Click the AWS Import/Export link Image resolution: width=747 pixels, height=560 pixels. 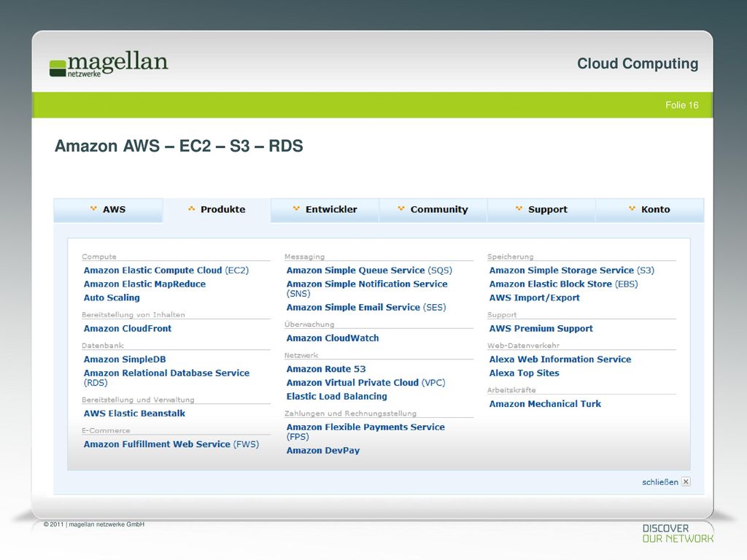[535, 298]
